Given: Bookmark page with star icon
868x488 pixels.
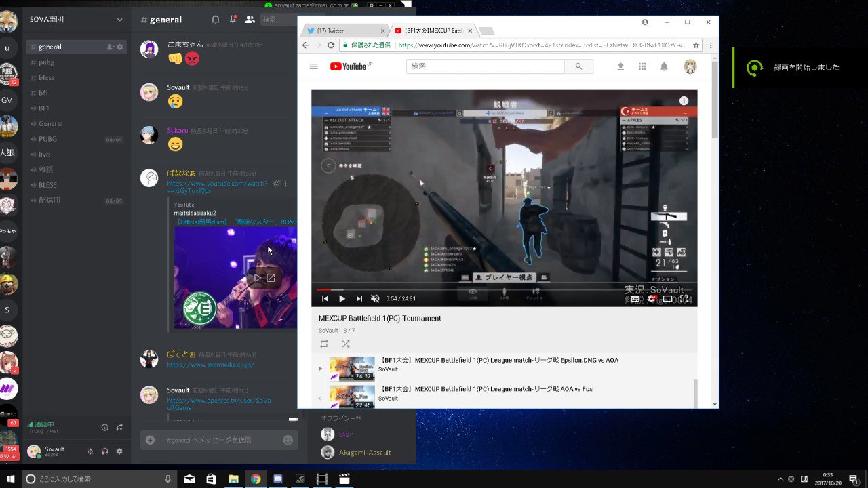Looking at the screenshot, I should point(698,45).
